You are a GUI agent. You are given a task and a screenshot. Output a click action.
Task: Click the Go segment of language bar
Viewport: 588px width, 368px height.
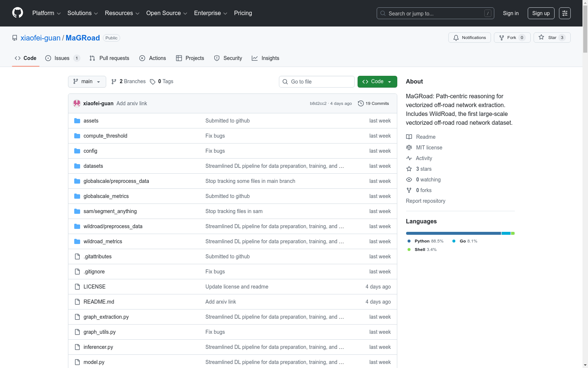506,233
